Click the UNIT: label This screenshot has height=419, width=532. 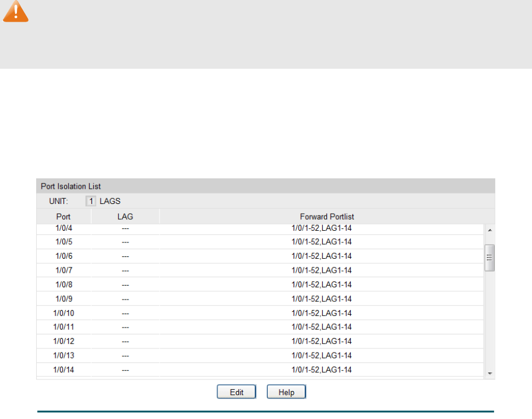58,201
